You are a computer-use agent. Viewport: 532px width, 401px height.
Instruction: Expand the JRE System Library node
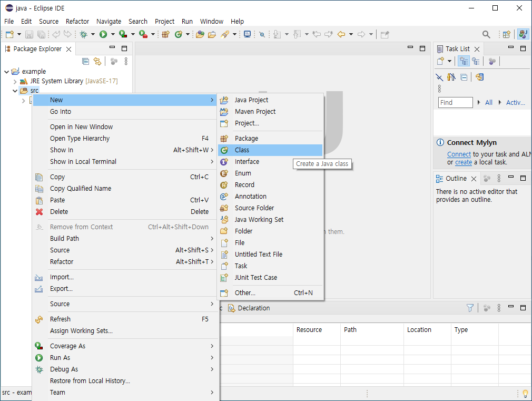tap(15, 82)
